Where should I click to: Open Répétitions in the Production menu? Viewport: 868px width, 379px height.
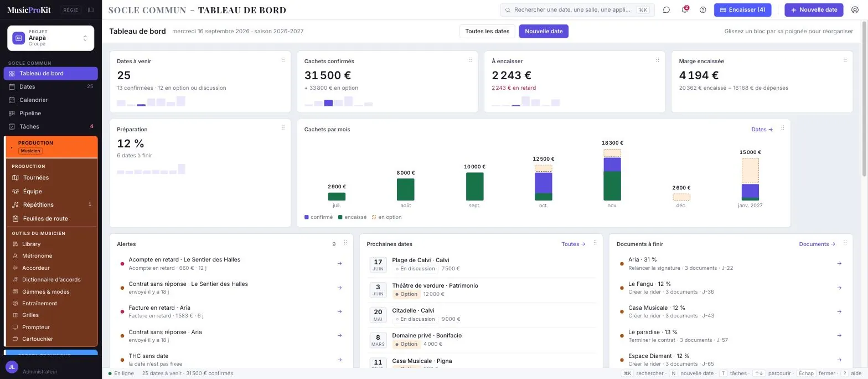[x=51, y=205]
